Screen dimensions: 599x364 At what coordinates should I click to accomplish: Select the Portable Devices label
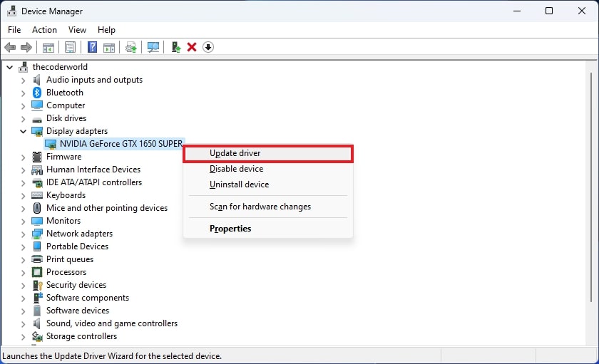pyautogui.click(x=77, y=246)
